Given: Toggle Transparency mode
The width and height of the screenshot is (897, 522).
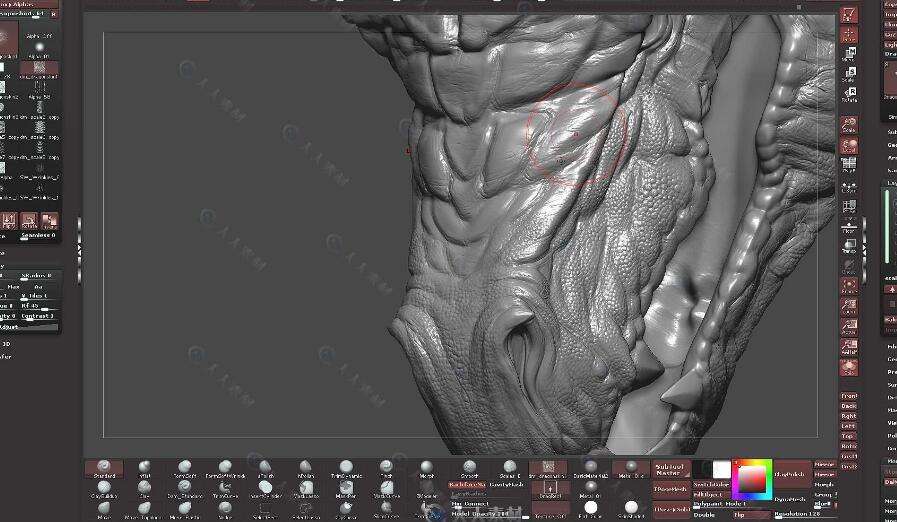Looking at the screenshot, I should (x=849, y=246).
